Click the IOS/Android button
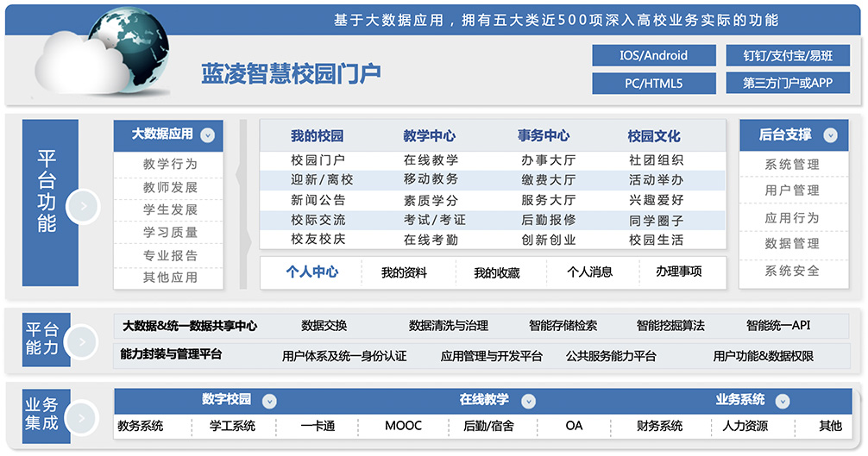The image size is (868, 456). pyautogui.click(x=654, y=55)
